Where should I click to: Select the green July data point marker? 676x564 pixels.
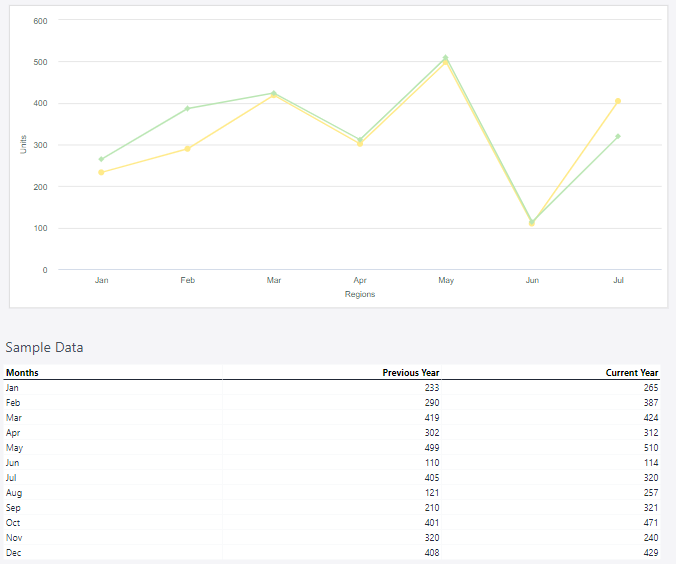(x=618, y=136)
